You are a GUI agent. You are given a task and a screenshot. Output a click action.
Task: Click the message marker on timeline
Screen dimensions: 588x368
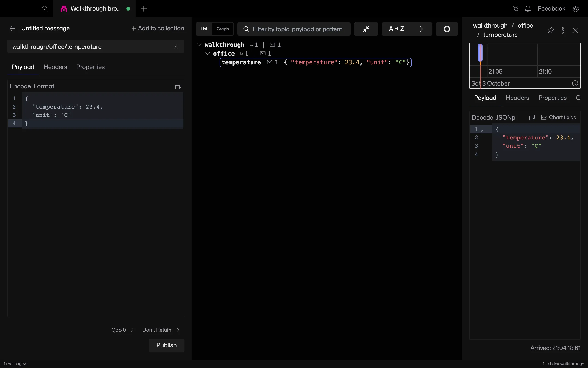point(480,53)
